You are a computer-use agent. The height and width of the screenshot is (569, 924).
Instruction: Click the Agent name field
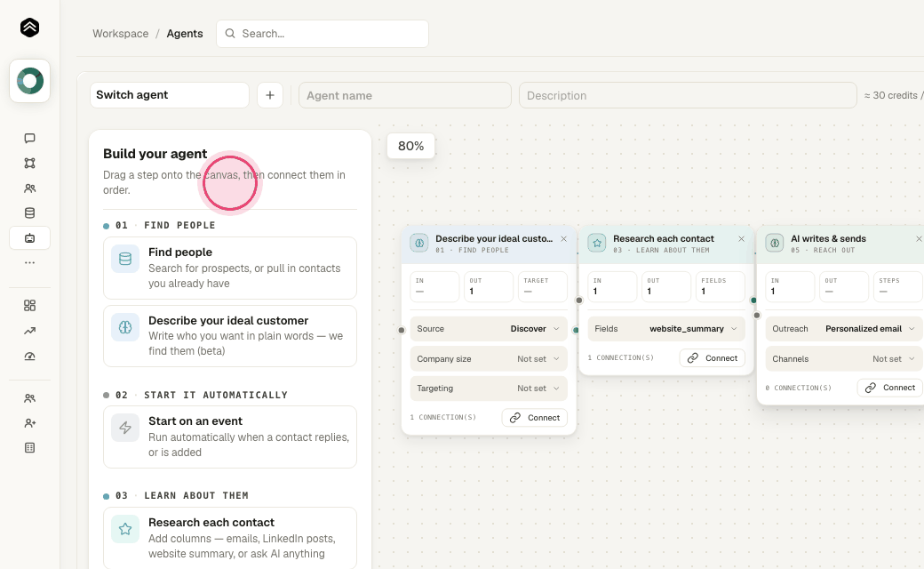(405, 95)
